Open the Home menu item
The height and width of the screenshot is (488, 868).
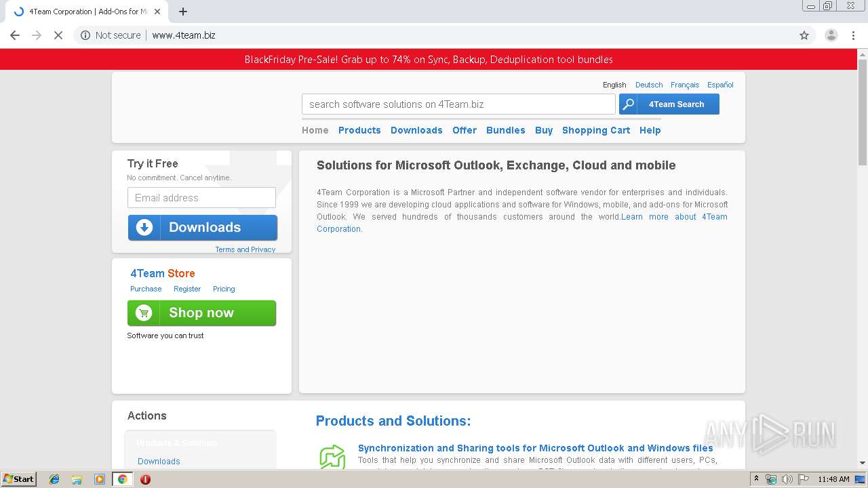(315, 130)
